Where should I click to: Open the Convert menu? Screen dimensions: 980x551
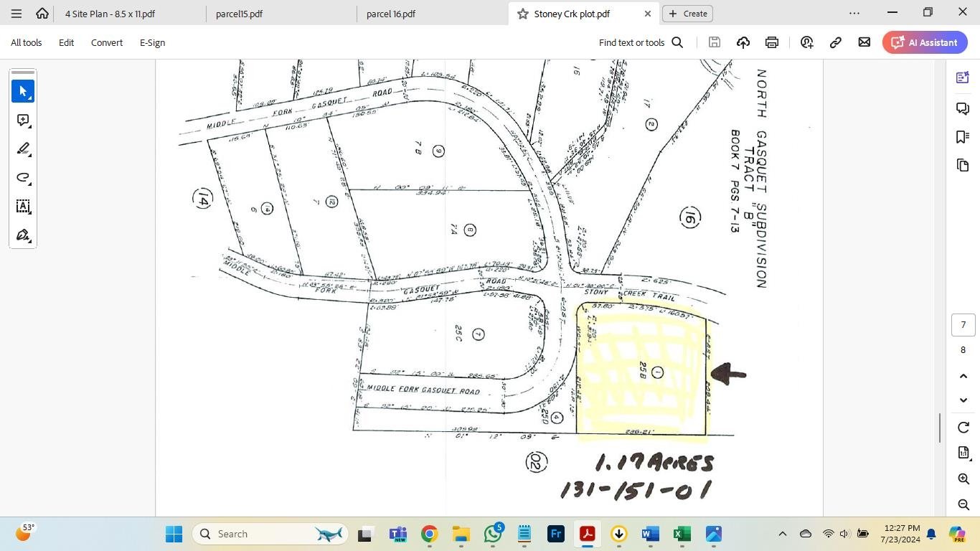coord(106,42)
